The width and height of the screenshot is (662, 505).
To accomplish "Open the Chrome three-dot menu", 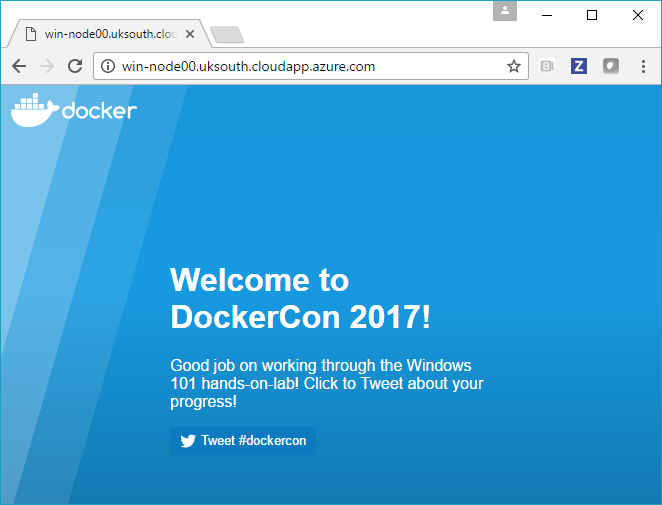I will [x=643, y=66].
